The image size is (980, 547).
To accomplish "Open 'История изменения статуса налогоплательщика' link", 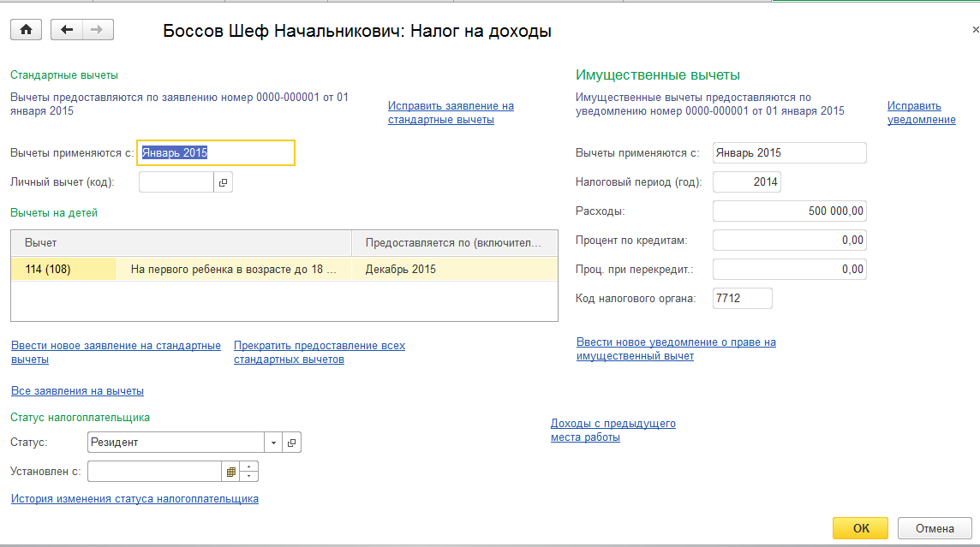I will point(134,499).
